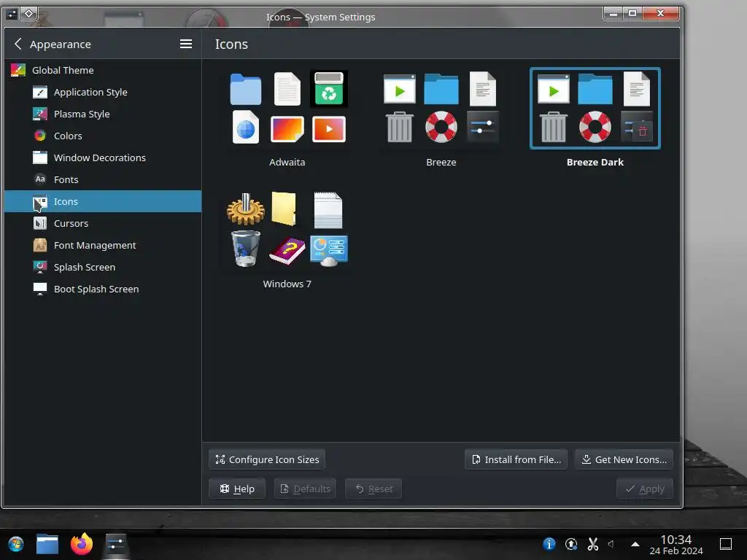This screenshot has height=560, width=747.
Task: Click the Fonts Aa icon
Action: point(40,179)
